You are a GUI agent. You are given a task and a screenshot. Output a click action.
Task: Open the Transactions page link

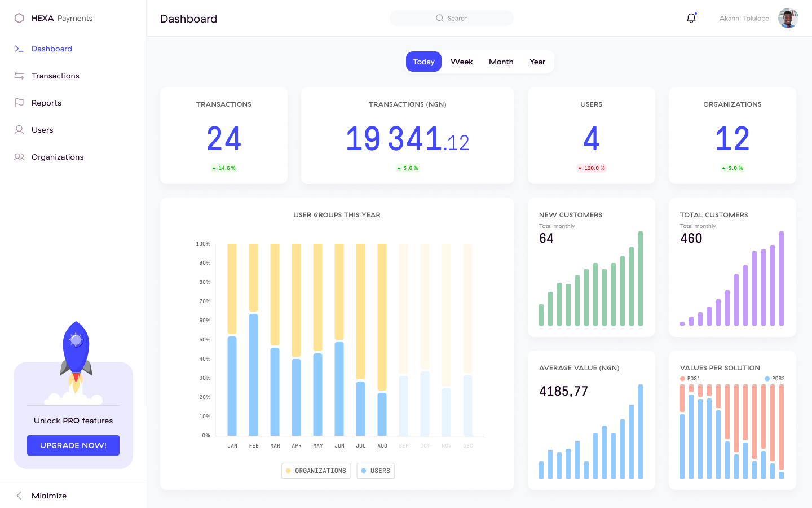(x=55, y=76)
